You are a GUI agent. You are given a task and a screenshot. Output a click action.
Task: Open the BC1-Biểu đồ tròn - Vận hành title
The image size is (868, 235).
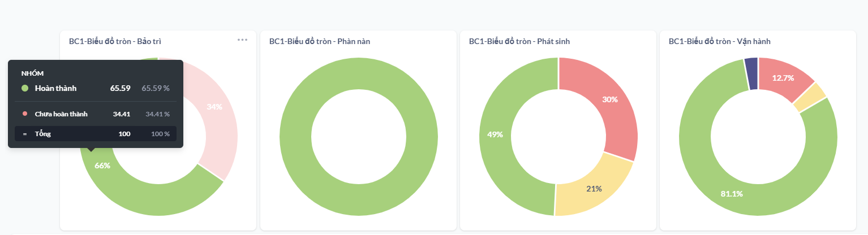(x=719, y=41)
